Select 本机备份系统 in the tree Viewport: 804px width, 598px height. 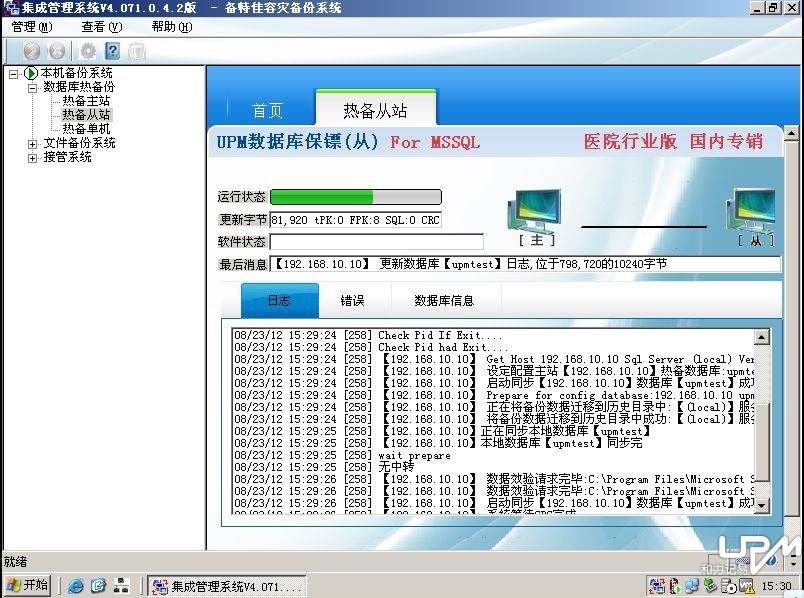pos(76,73)
